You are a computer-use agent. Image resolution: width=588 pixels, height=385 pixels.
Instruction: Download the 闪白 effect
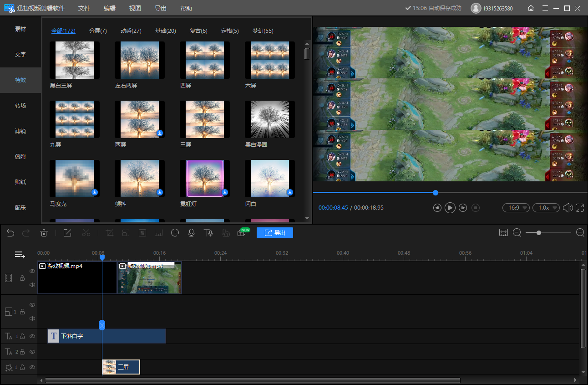coord(290,192)
